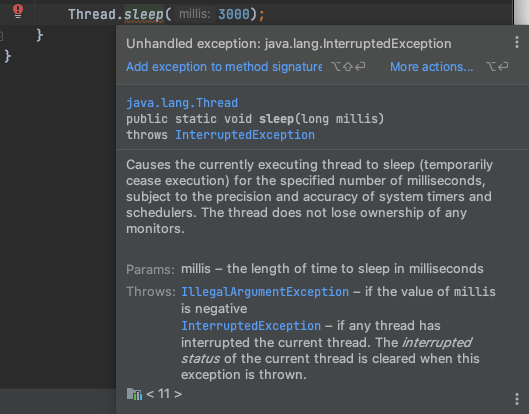529x414 pixels.
Task: Open the tooltip's top three-dot options menu
Action: pyautogui.click(x=517, y=42)
